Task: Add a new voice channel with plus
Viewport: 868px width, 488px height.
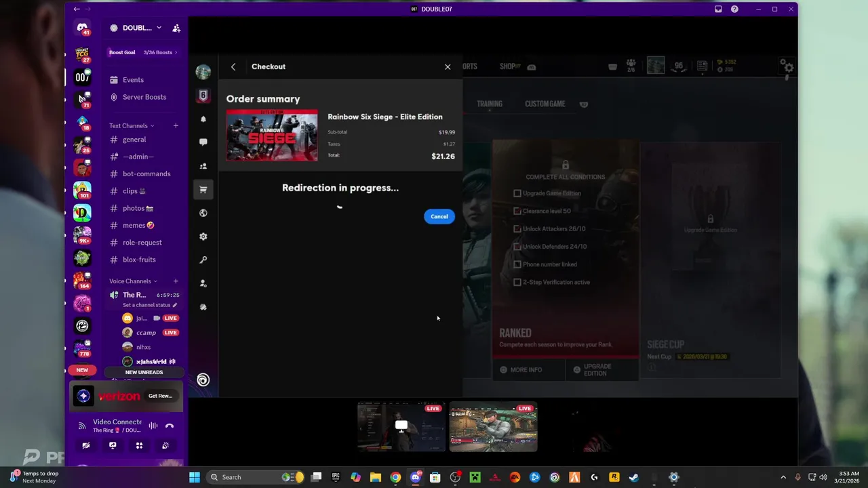Action: [x=176, y=281]
